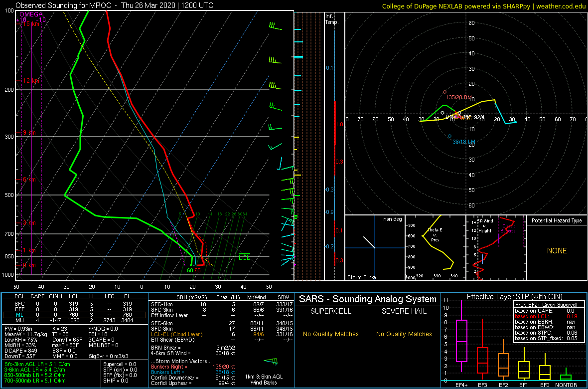
Task: Click the 'Potential Hazard Type' header
Action: click(x=557, y=220)
